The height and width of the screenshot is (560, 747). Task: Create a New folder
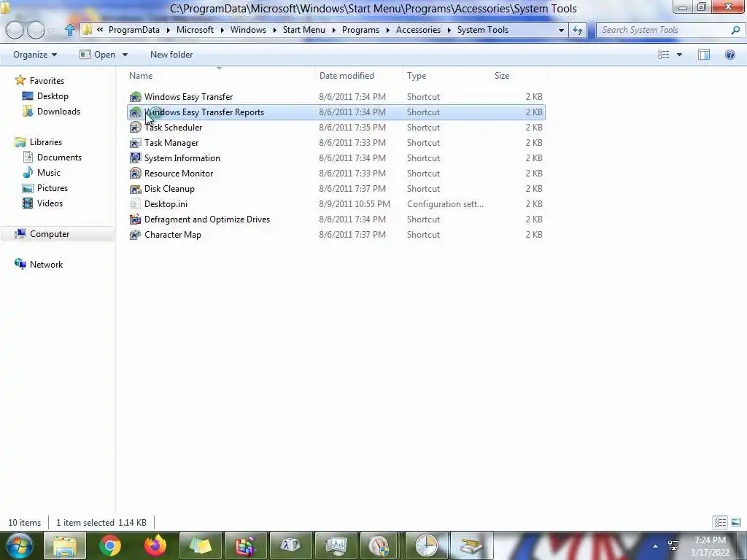click(x=171, y=55)
